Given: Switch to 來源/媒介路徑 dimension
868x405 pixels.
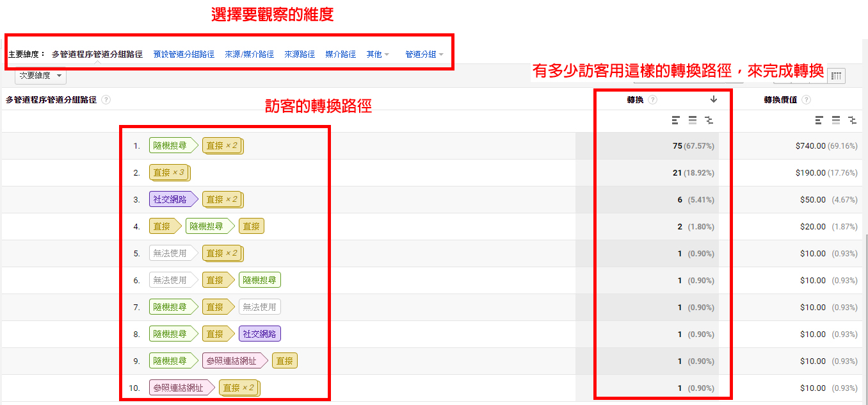Looking at the screenshot, I should (250, 54).
